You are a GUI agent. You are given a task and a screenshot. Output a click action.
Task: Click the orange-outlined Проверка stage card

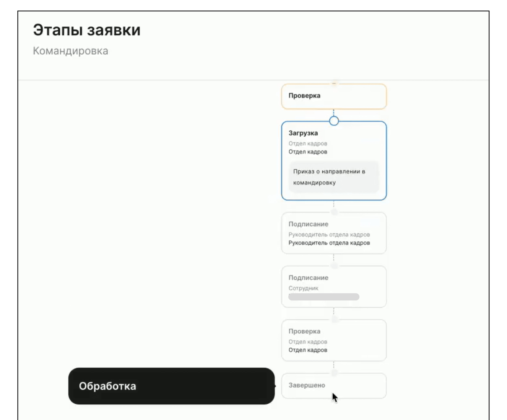(x=334, y=96)
